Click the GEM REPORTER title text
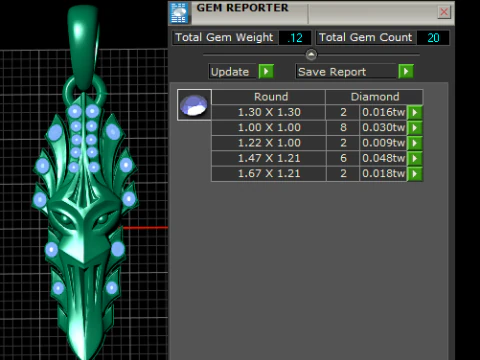480x360 pixels. click(x=242, y=8)
